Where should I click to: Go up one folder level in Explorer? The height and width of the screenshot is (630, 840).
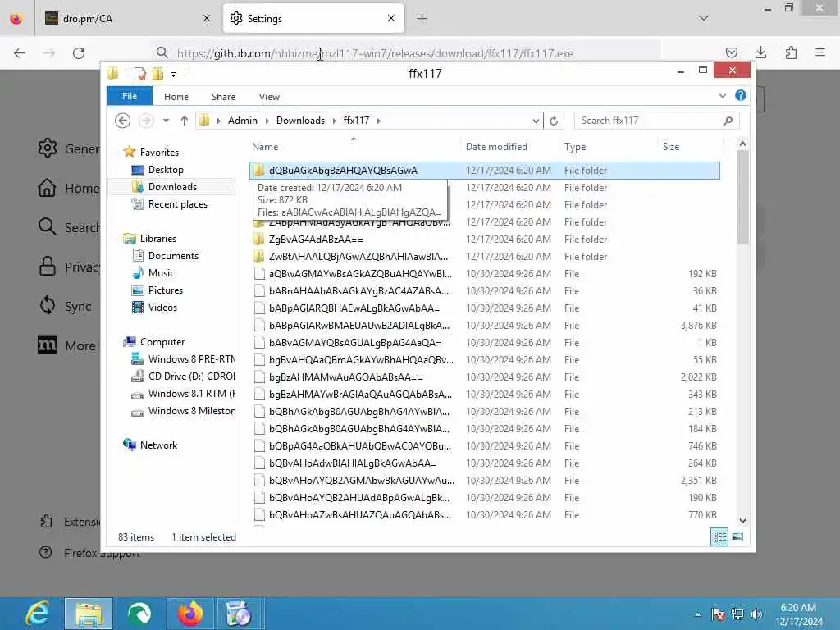click(185, 121)
